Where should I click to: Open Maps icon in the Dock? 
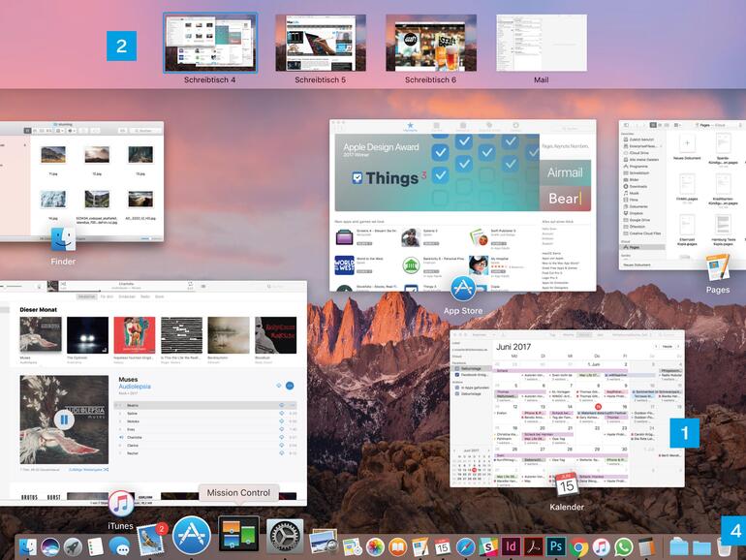(353, 547)
